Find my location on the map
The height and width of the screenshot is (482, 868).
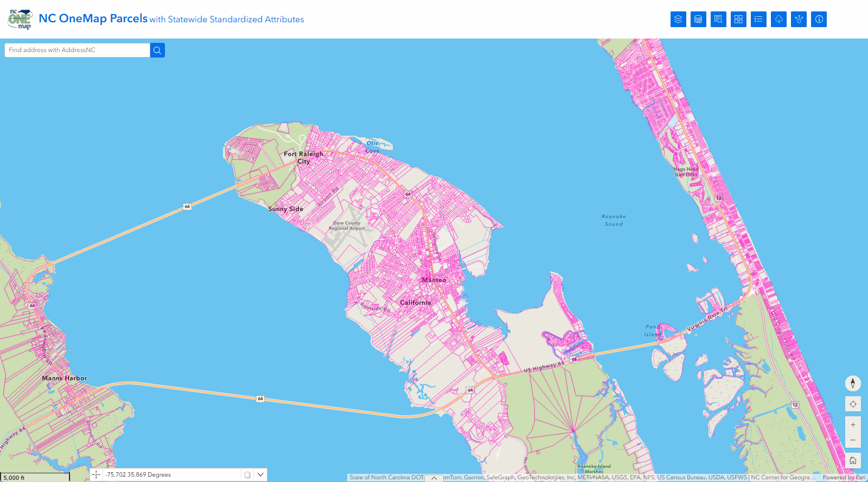853,404
